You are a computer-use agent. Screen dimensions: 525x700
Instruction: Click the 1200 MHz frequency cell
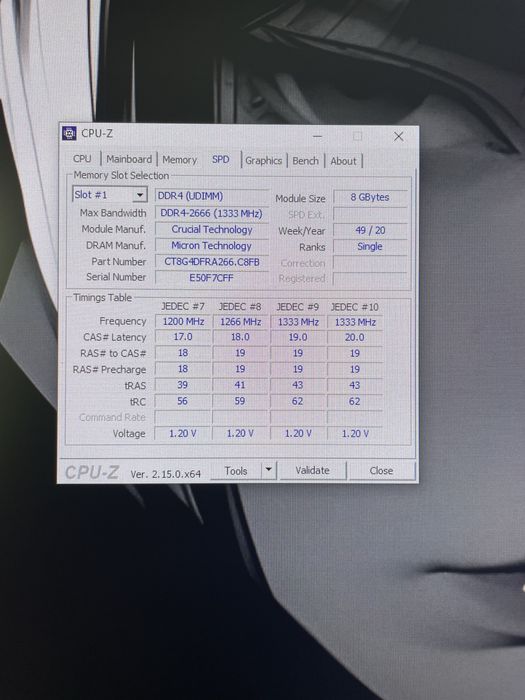(x=183, y=321)
